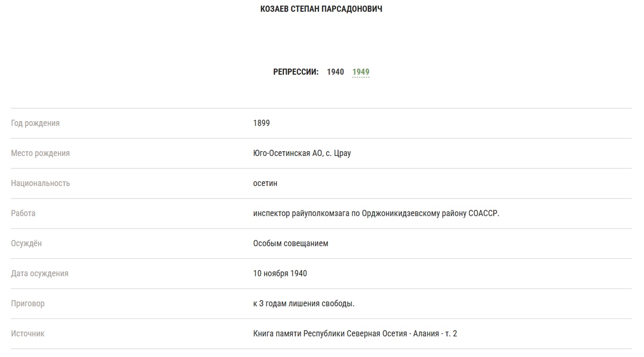Click conviction date 10 ноября 1940
644x357 pixels.
(x=280, y=273)
